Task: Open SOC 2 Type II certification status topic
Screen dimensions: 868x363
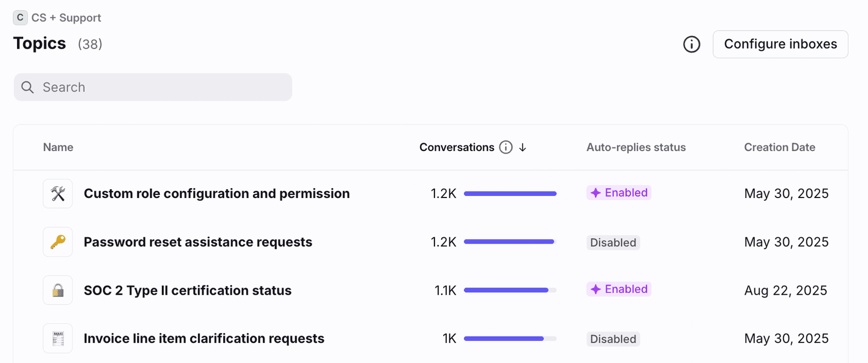Action: (188, 290)
